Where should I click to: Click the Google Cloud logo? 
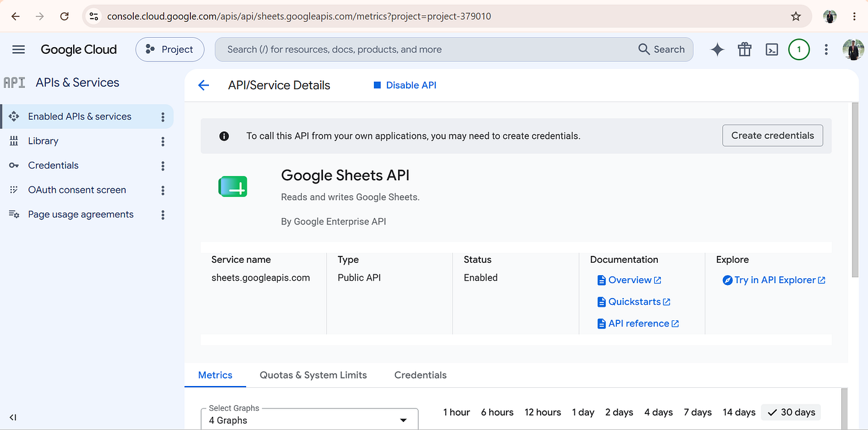(79, 50)
